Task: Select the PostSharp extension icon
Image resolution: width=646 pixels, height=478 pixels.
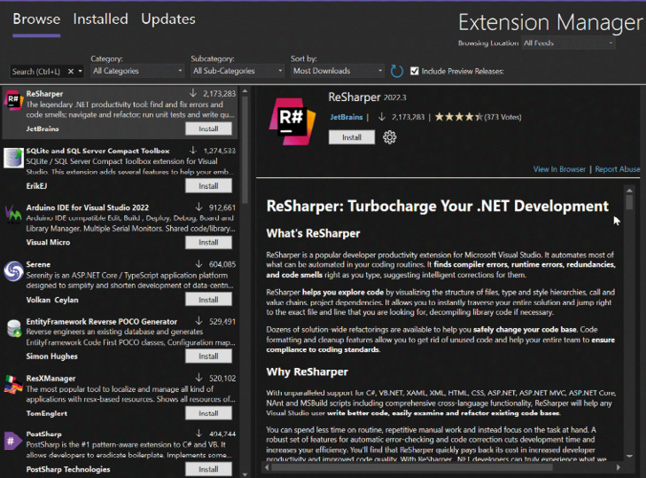Action: tap(12, 442)
